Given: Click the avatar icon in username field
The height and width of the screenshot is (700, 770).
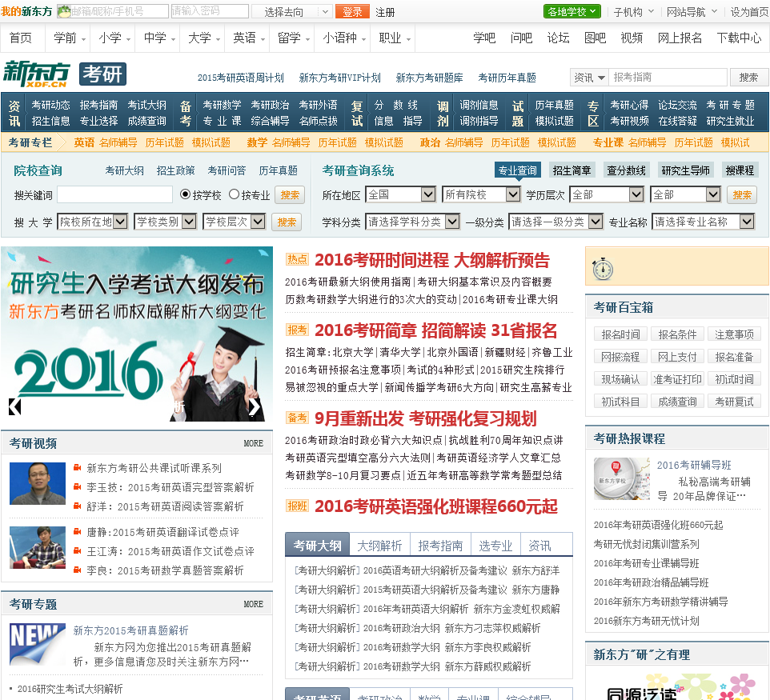Looking at the screenshot, I should coord(64,11).
